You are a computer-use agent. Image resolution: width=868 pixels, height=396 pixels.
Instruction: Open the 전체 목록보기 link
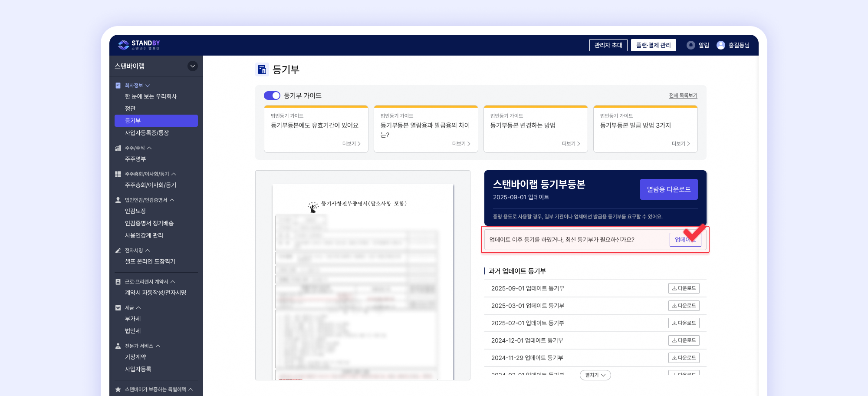click(683, 96)
